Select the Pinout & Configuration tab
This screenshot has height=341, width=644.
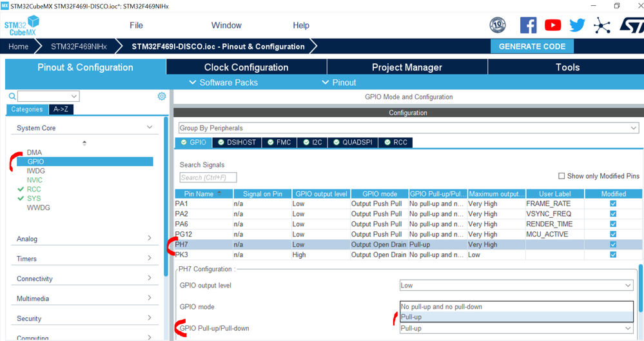coord(86,67)
